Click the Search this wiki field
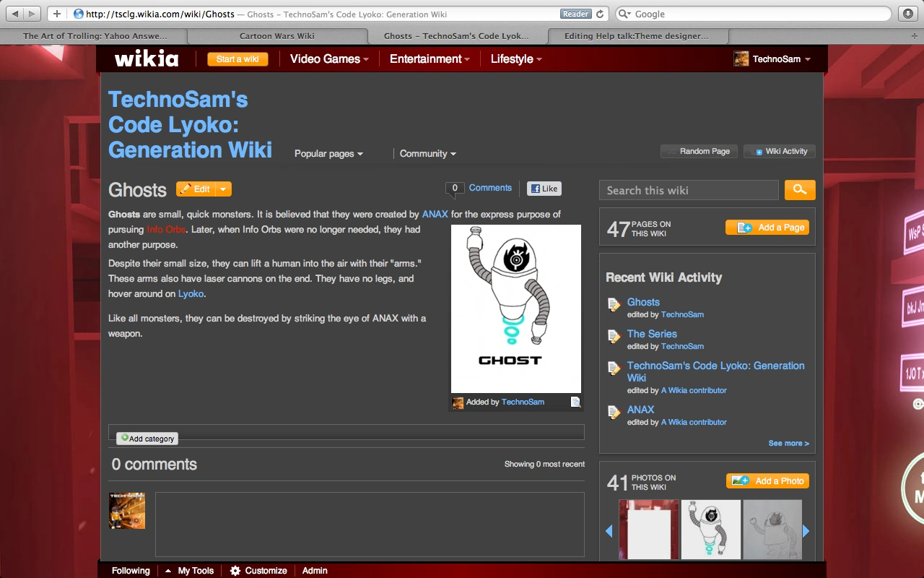The image size is (924, 578). [689, 191]
